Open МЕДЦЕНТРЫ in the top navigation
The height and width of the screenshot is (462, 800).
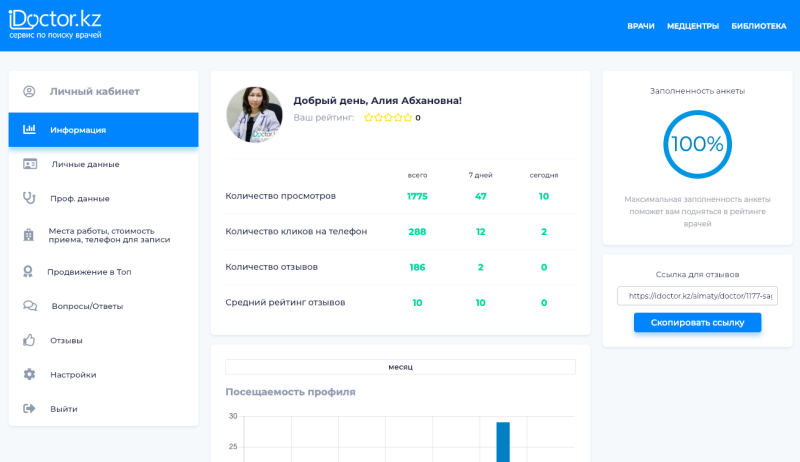[x=693, y=26]
